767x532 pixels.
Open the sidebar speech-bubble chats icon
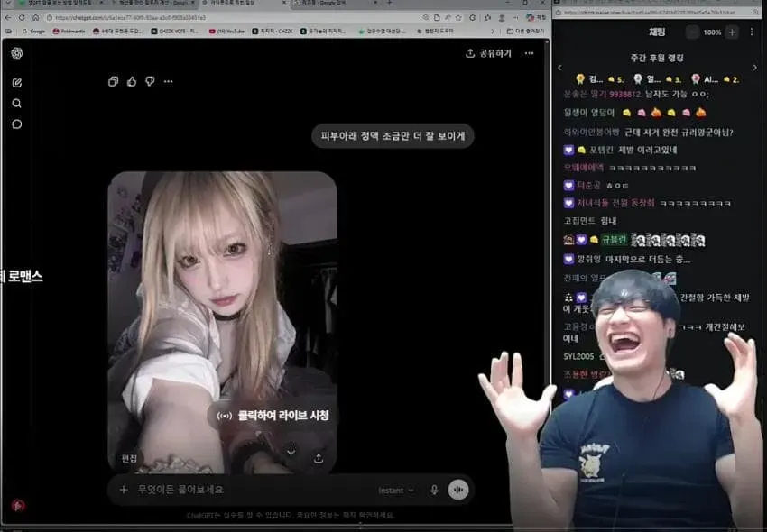tap(17, 124)
